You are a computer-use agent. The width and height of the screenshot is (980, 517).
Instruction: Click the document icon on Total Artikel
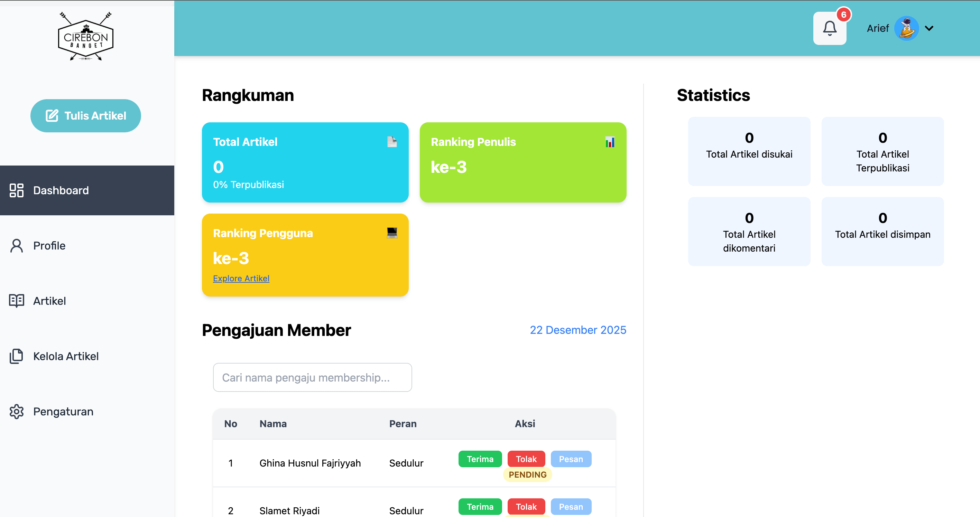point(392,142)
